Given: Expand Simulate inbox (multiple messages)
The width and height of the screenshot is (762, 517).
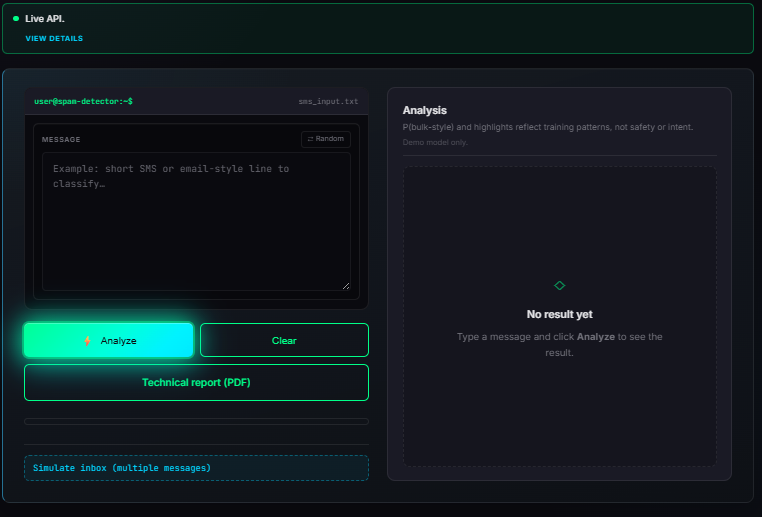Looking at the screenshot, I should pos(196,468).
